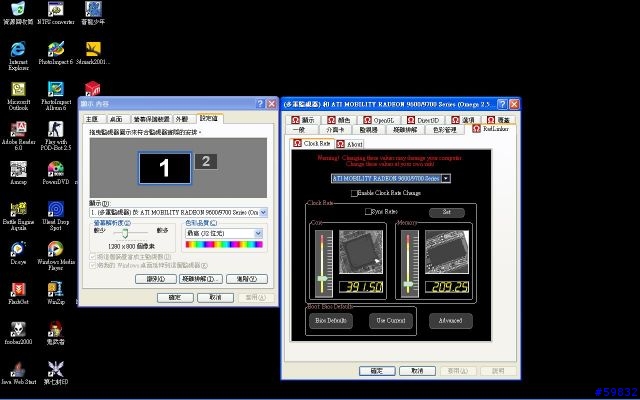This screenshot has height=400, width=640.
Task: Tick Enable Clock Rate Change checkbox
Action: [x=354, y=193]
